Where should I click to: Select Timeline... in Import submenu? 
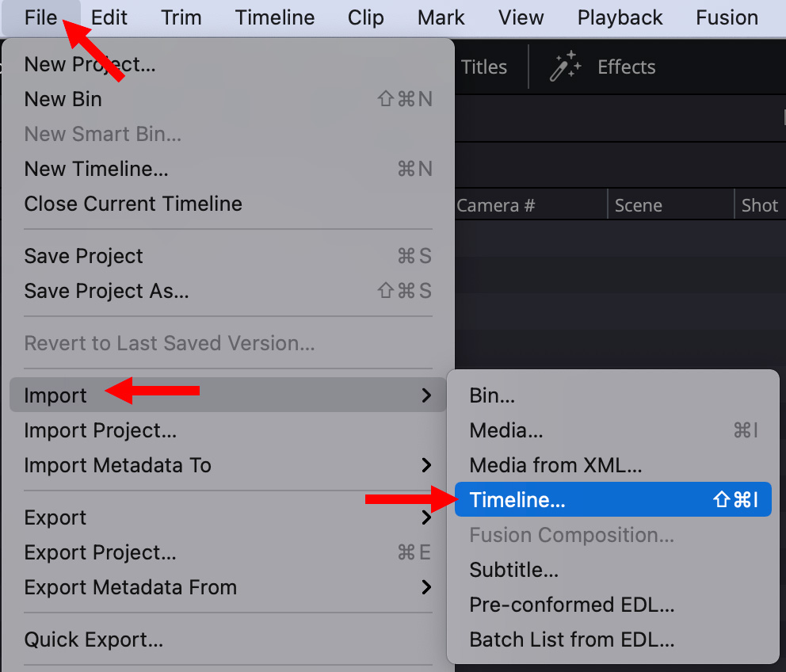tap(612, 499)
